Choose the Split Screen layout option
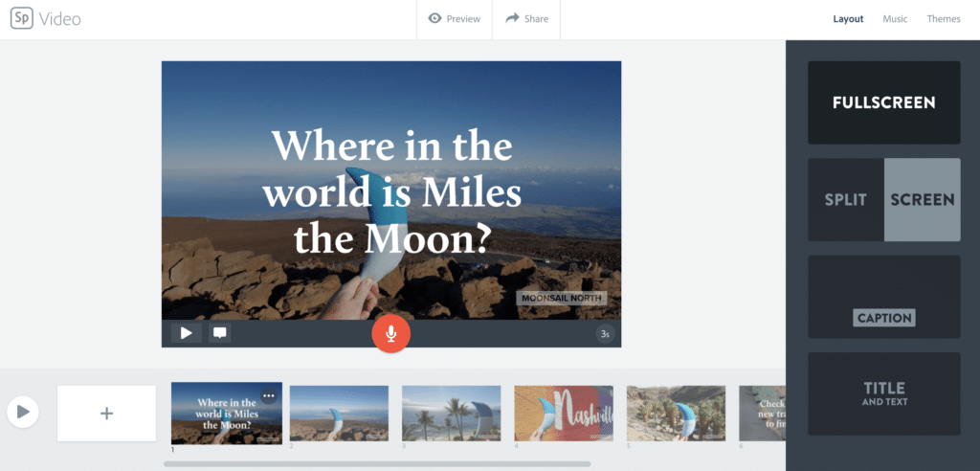The height and width of the screenshot is (471, 980). (x=883, y=199)
